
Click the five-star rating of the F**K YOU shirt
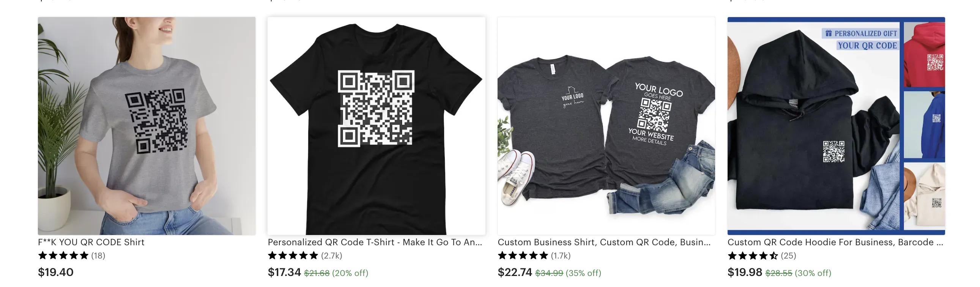pyautogui.click(x=63, y=255)
